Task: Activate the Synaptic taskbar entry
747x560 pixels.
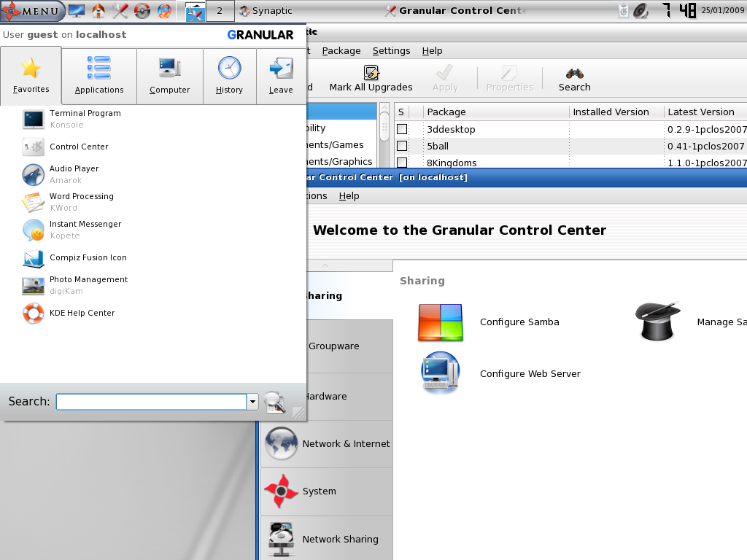Action: click(x=266, y=10)
